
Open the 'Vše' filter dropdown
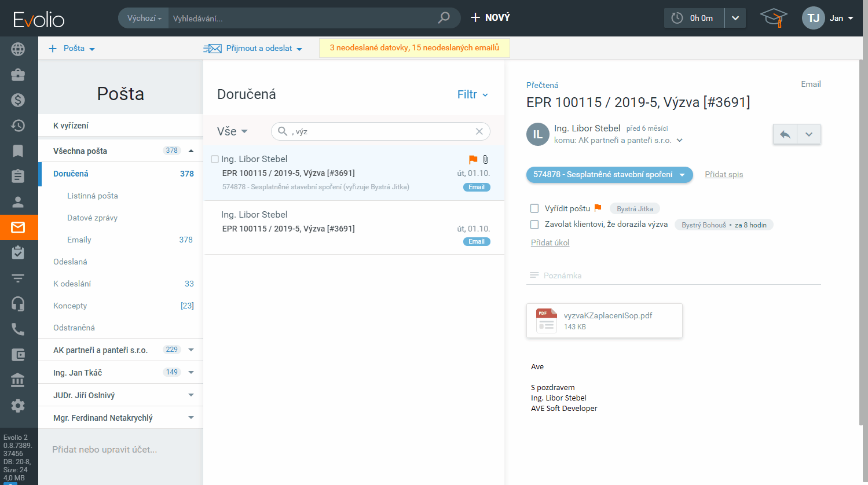pos(232,131)
